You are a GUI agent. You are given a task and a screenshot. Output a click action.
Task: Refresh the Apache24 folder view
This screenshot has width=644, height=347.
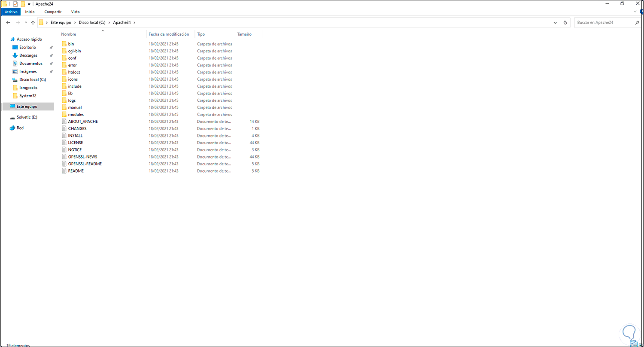[565, 22]
